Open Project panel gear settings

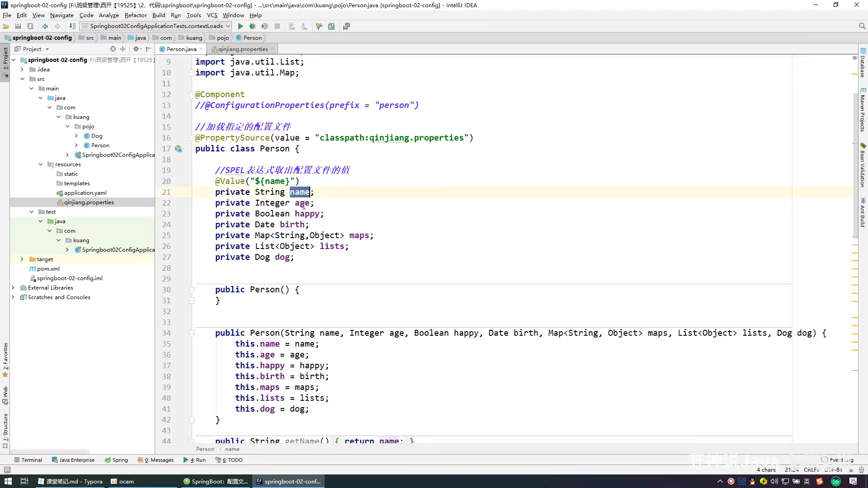pyautogui.click(x=136, y=49)
